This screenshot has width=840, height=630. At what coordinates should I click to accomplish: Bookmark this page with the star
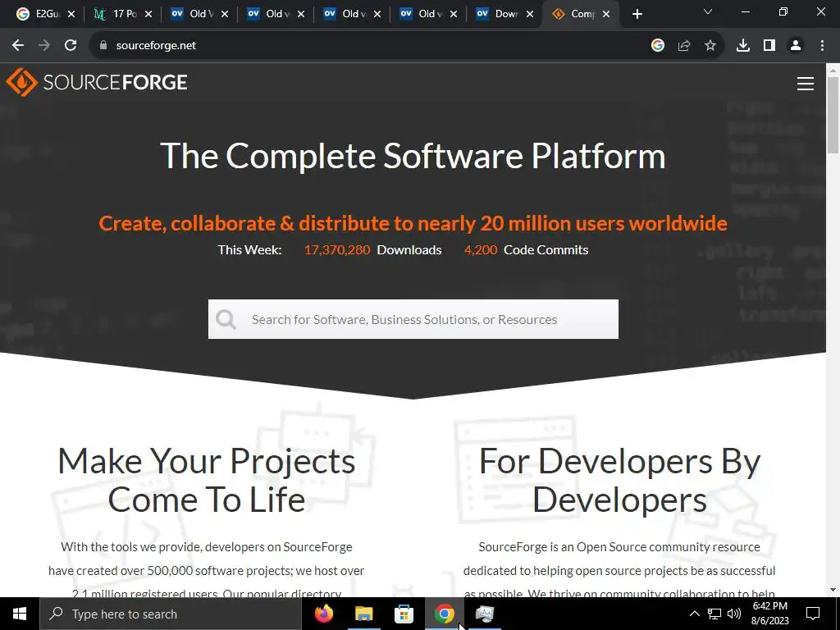coord(710,46)
